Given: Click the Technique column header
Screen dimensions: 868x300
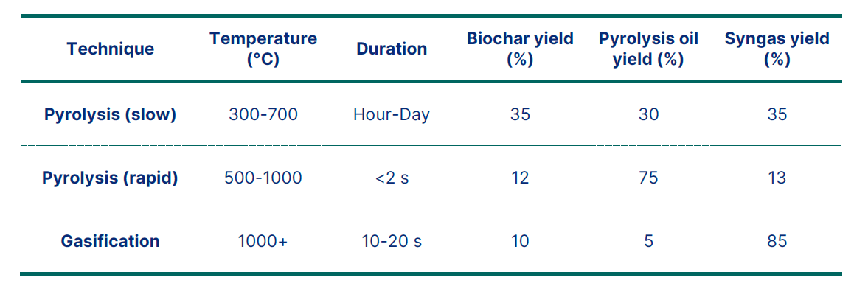Looking at the screenshot, I should [x=110, y=49].
